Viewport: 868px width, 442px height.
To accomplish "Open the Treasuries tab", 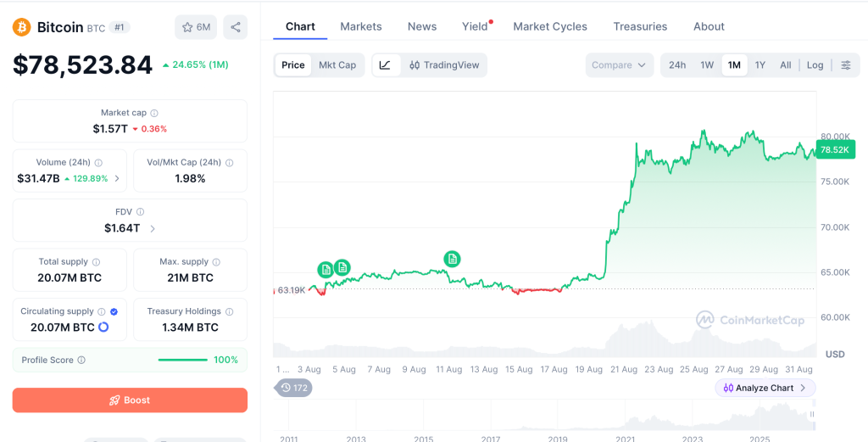I will [640, 26].
